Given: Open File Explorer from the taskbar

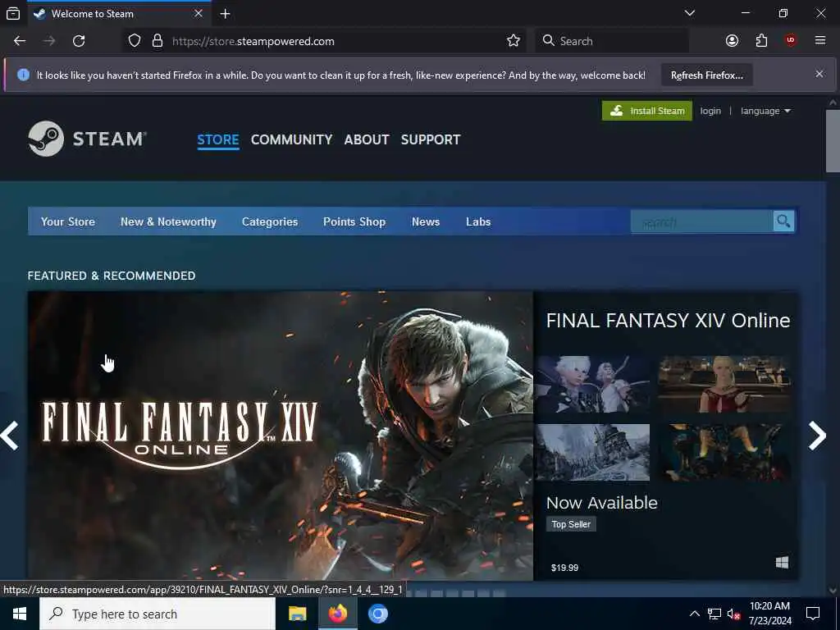Looking at the screenshot, I should click(297, 614).
